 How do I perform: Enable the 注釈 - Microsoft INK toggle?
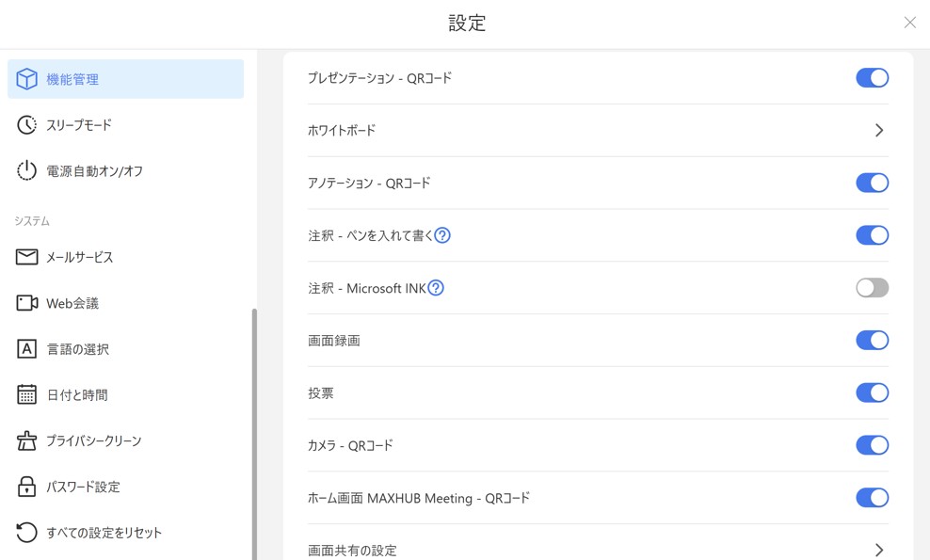(872, 288)
